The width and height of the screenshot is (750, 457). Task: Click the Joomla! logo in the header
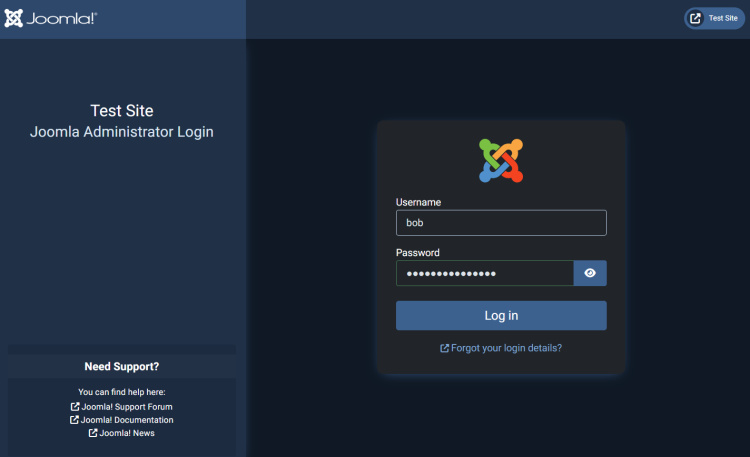pyautogui.click(x=50, y=18)
